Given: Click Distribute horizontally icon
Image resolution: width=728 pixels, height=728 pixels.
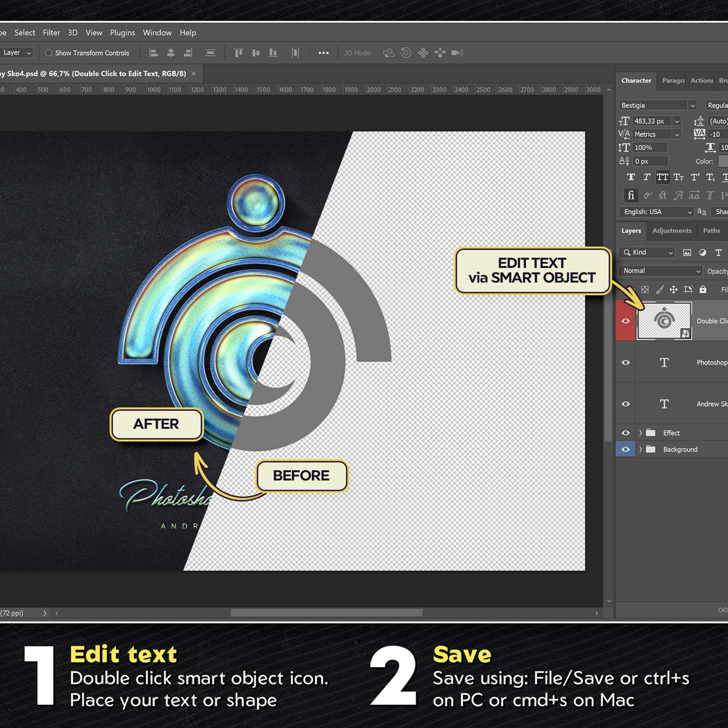Looking at the screenshot, I should (x=295, y=53).
